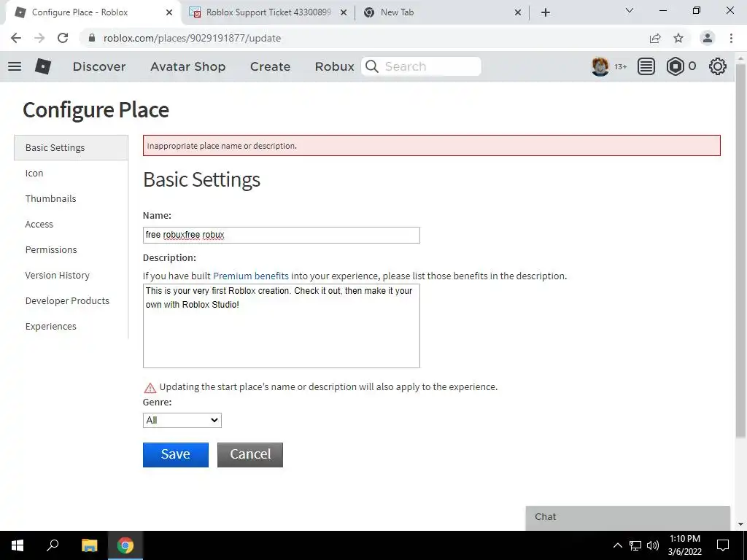Select Icon in sidebar
This screenshot has width=747, height=560.
coord(34,174)
